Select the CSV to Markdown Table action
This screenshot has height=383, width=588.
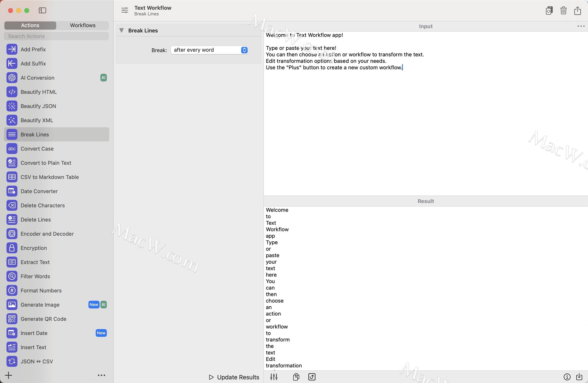[57, 177]
